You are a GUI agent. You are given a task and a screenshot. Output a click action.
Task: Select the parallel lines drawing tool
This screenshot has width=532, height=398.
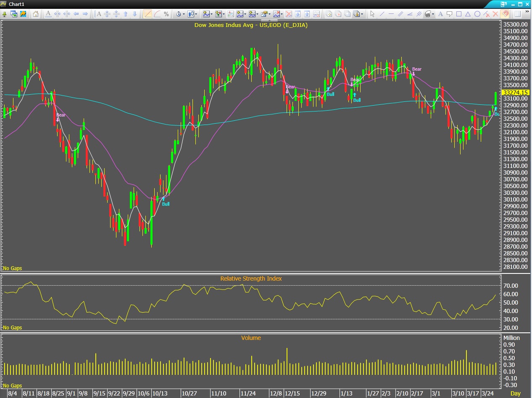click(x=400, y=14)
